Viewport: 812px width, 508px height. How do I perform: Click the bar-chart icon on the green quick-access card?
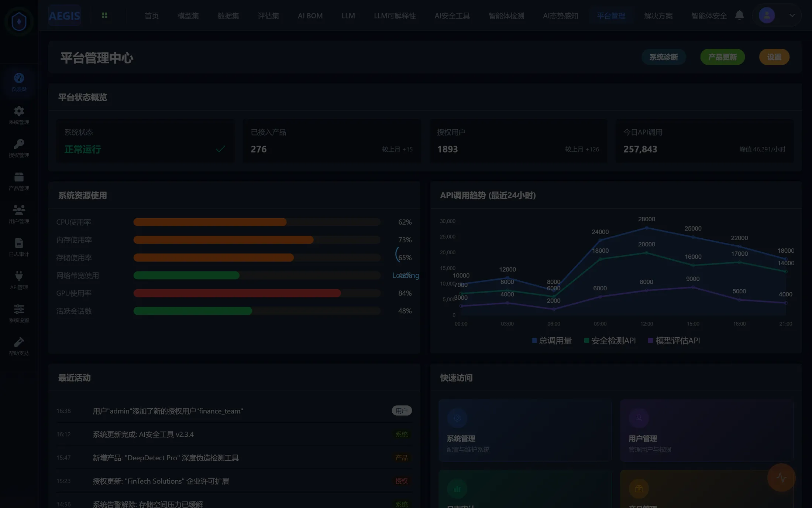click(457, 489)
